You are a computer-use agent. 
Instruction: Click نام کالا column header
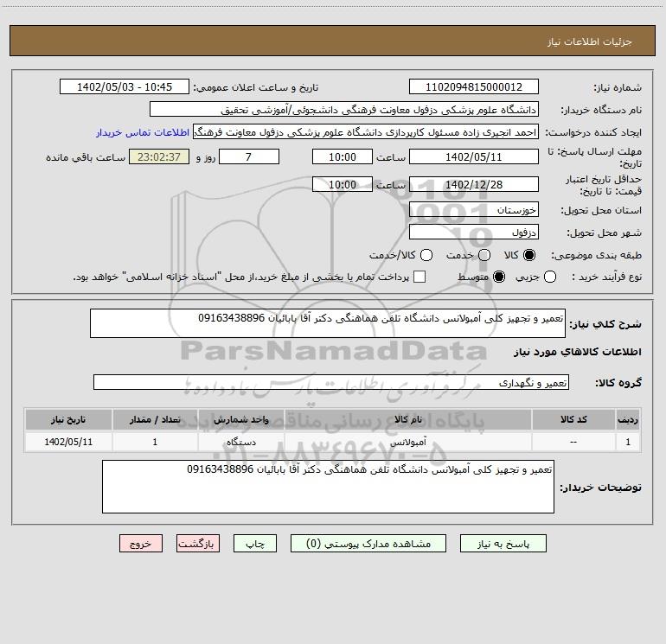pyautogui.click(x=407, y=419)
